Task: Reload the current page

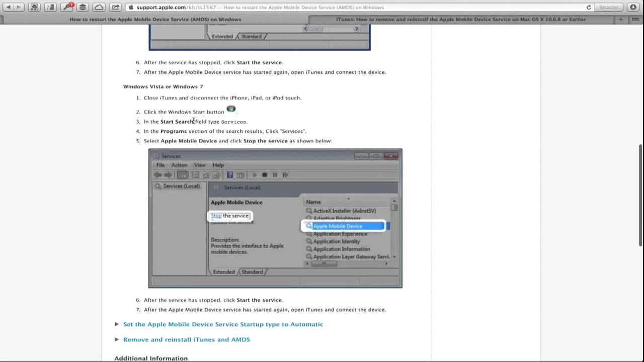Action: (x=589, y=7)
